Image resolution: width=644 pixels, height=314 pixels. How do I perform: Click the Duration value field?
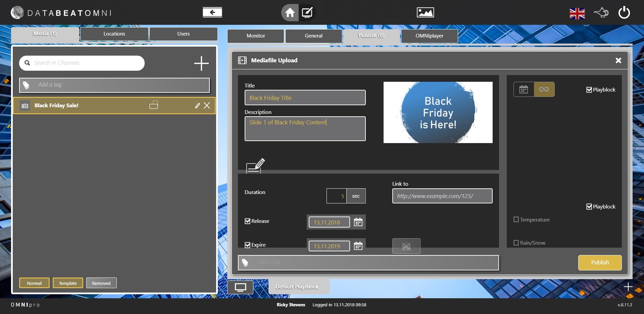[x=337, y=196]
